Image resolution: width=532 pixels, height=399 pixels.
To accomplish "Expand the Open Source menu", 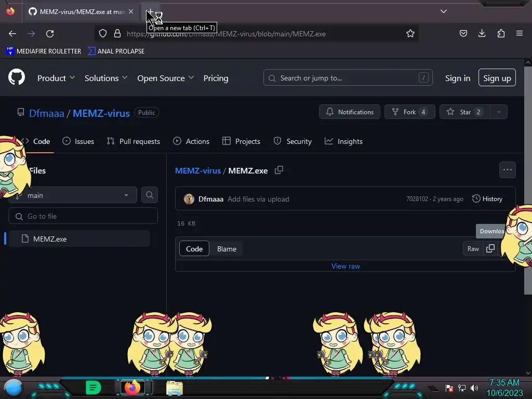I will pos(166,78).
